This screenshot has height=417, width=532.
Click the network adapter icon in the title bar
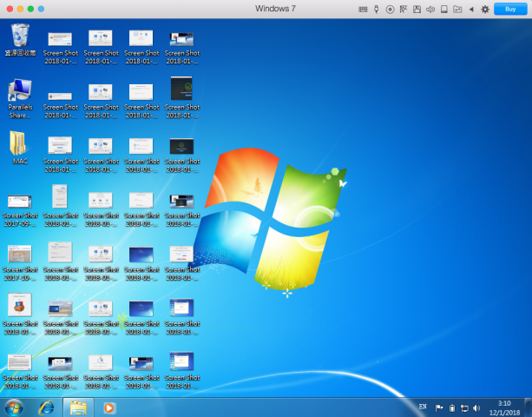coord(404,10)
